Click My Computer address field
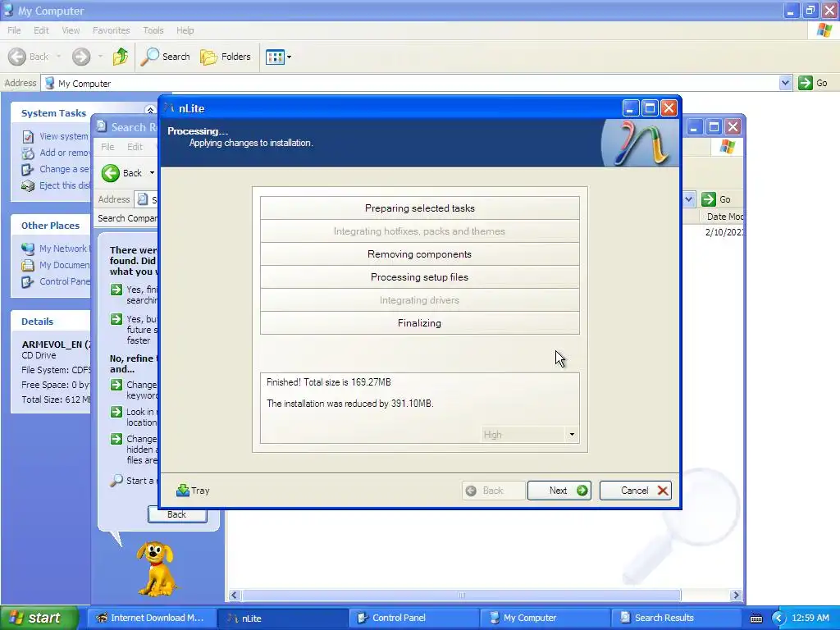The width and height of the screenshot is (840, 630). coord(410,83)
